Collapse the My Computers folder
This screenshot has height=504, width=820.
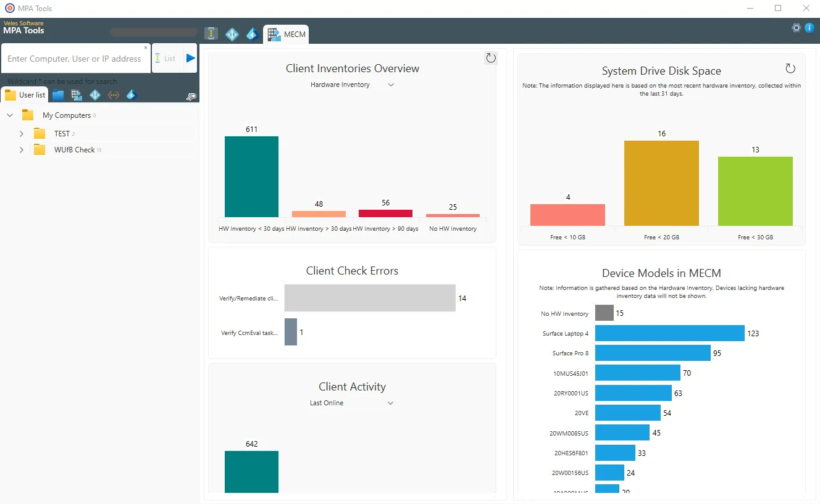pos(10,115)
